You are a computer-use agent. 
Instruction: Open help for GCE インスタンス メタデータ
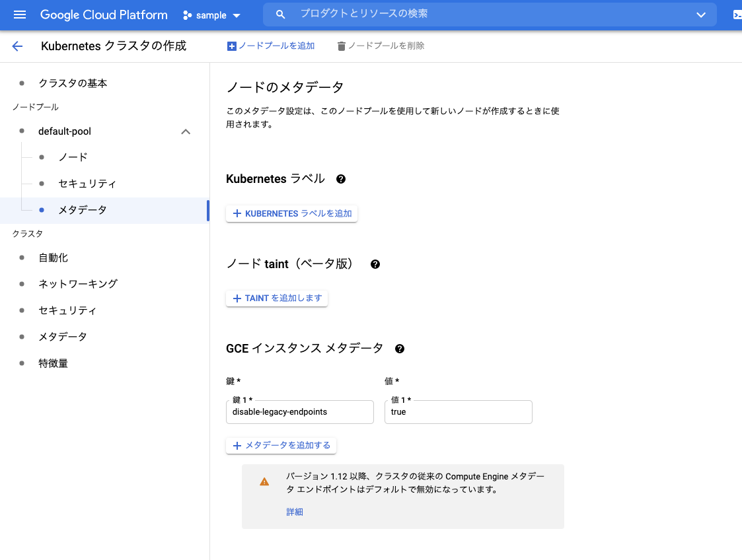[x=400, y=348]
